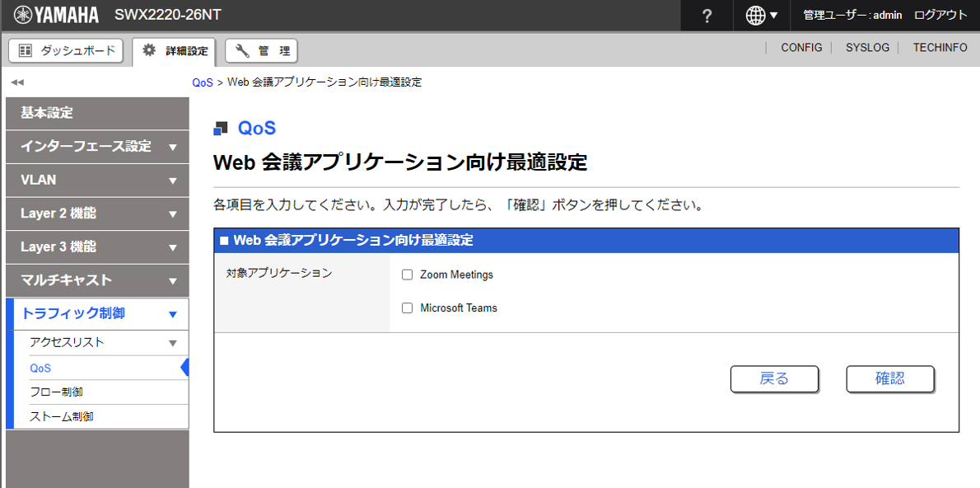Open the SYSLOG link
This screenshot has height=488, width=980.
coord(867,48)
